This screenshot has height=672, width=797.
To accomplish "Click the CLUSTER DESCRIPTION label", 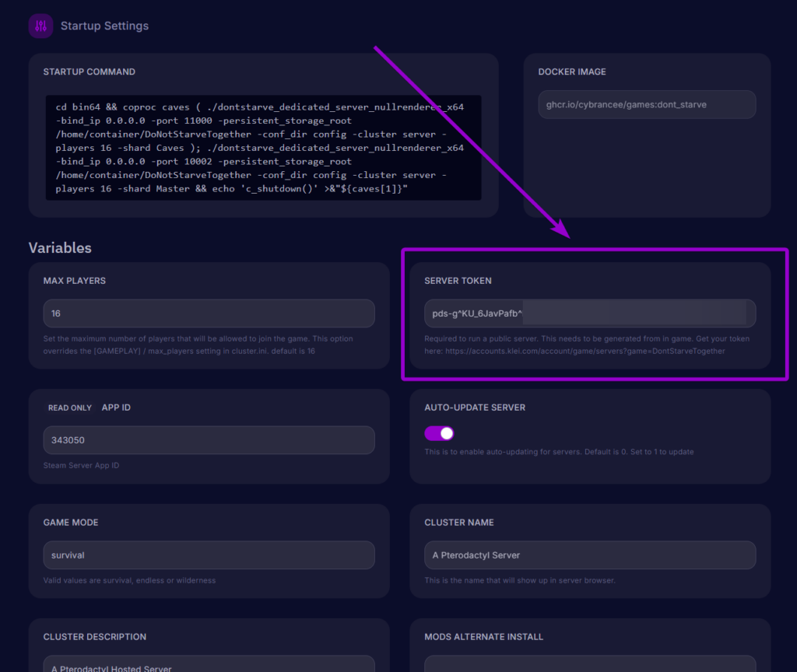I will pyautogui.click(x=94, y=637).
